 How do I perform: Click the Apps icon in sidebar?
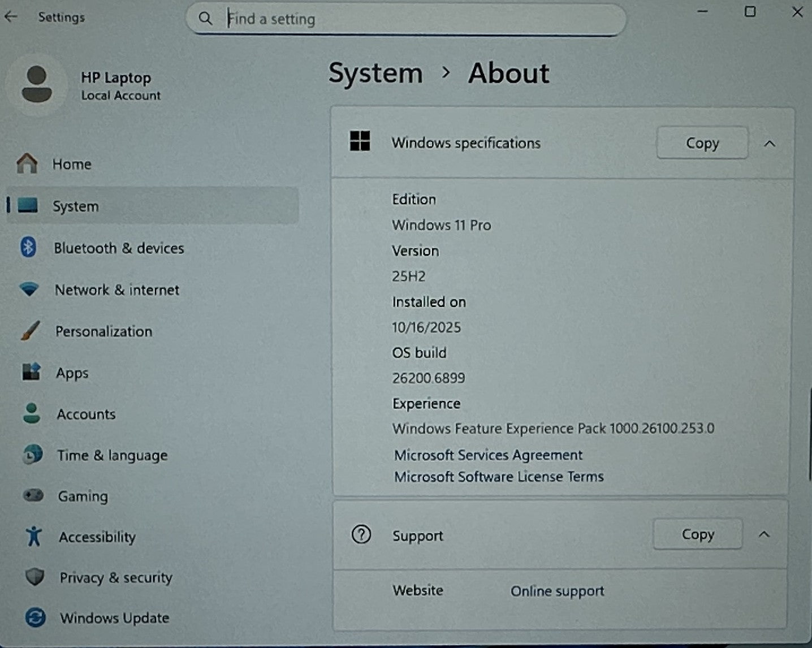[31, 372]
